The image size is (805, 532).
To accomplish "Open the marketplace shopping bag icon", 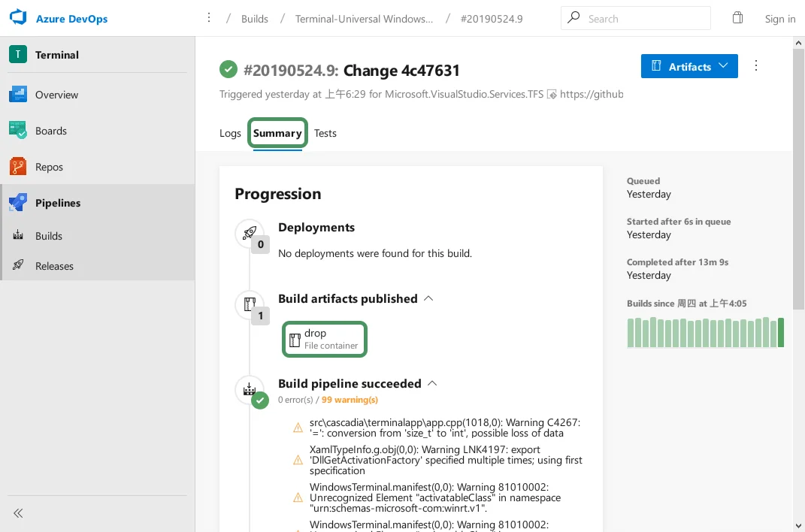I will point(737,18).
